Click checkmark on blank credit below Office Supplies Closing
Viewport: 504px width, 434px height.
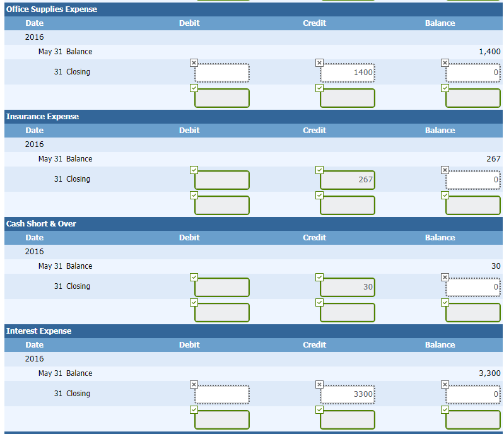[319, 88]
